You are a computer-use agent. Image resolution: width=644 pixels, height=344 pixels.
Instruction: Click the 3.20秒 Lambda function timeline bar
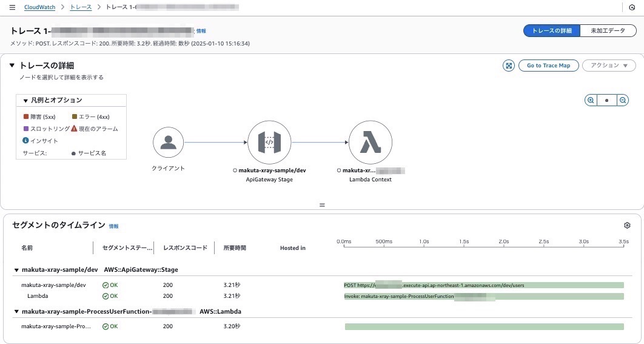pyautogui.click(x=485, y=326)
